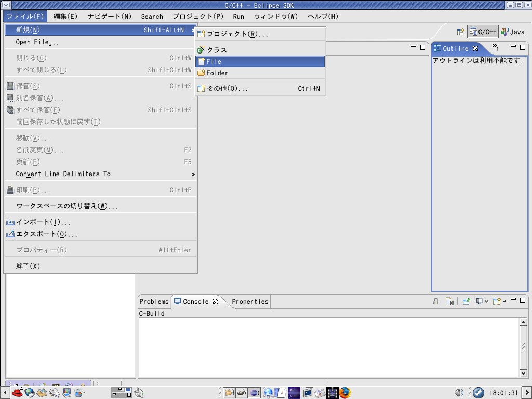The height and width of the screenshot is (399, 532).
Task: Click the Display Selected Console icon
Action: 479,301
